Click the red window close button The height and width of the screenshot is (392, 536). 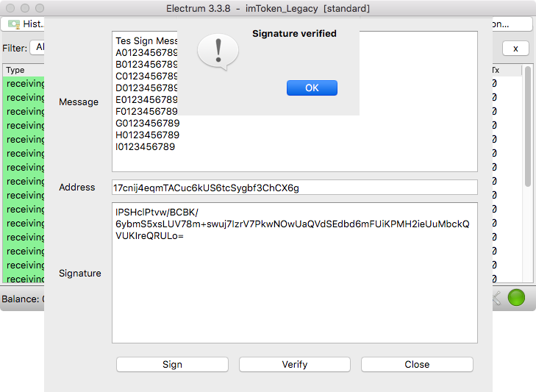10,8
